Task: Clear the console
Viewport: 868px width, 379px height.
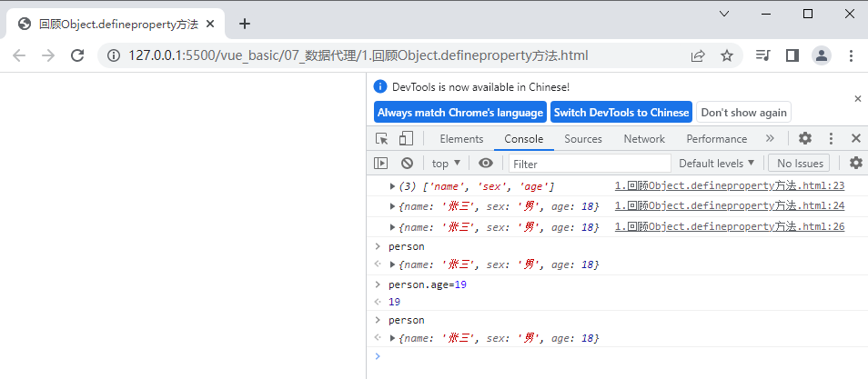Action: tap(408, 164)
